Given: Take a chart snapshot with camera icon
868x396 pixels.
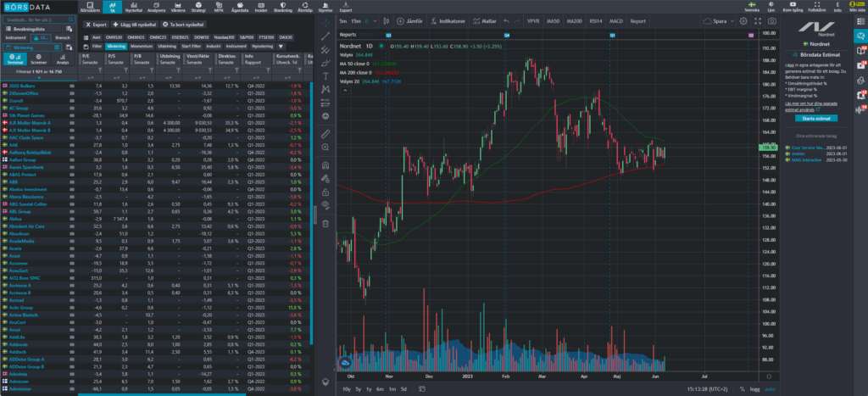Looking at the screenshot, I should click(771, 21).
